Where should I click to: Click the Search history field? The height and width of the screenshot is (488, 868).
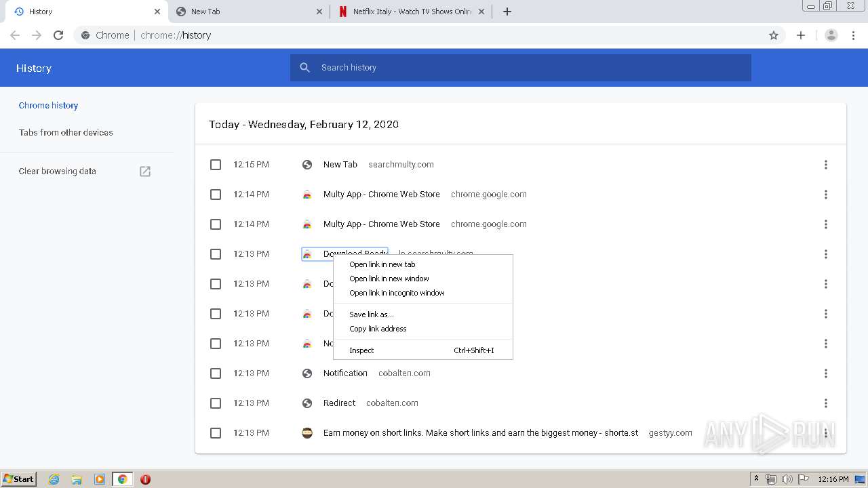521,68
